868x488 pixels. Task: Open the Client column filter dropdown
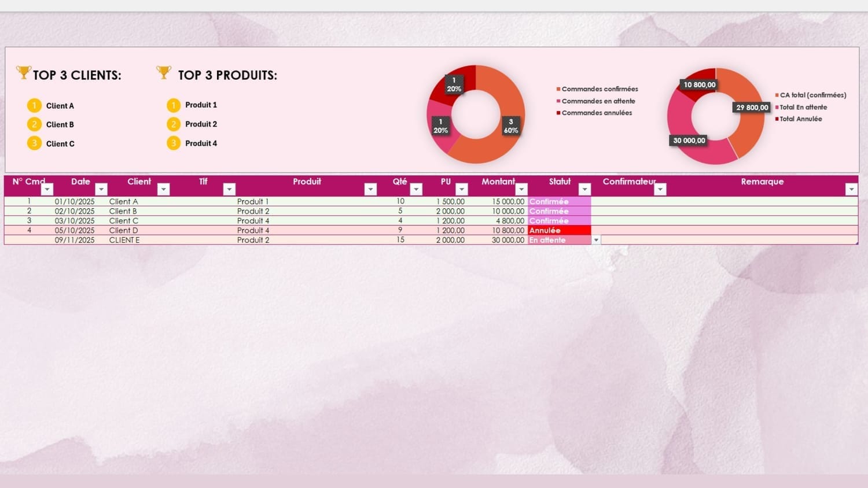click(x=164, y=189)
